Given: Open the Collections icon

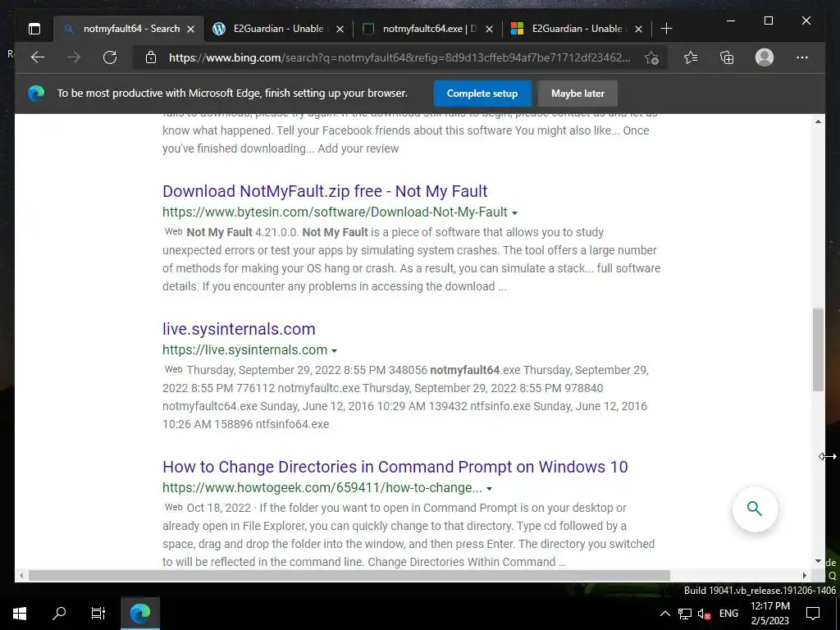Looking at the screenshot, I should pos(727,57).
